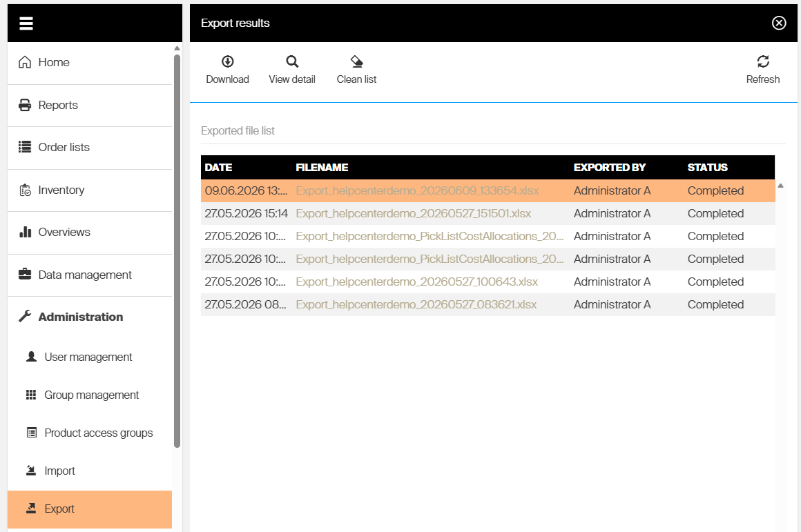Select the 27.05.2026 08... date cell
The width and height of the screenshot is (801, 532).
[246, 305]
